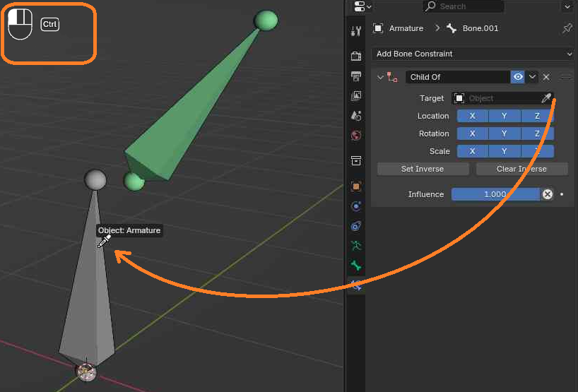Collapse the Child Of constraint panel
578x392 pixels.
pos(380,78)
